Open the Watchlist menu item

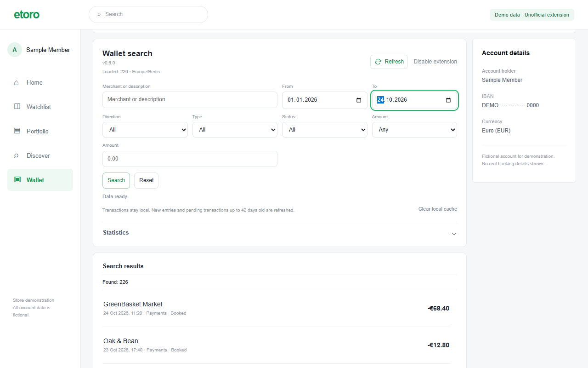(40, 107)
